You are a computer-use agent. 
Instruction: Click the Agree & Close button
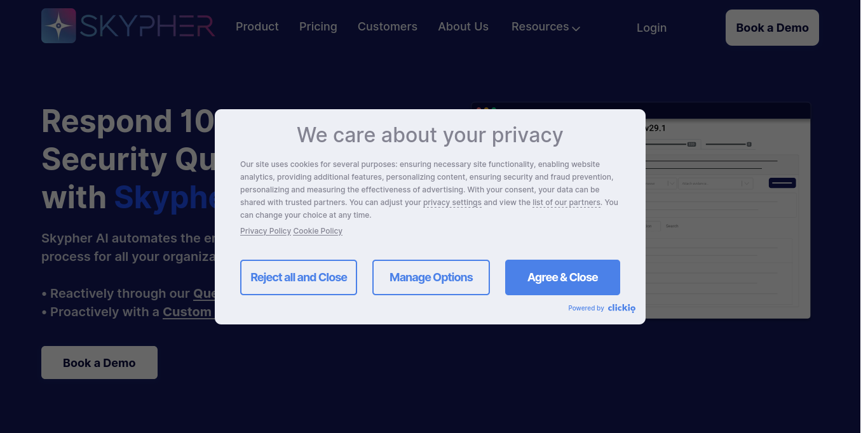(562, 277)
